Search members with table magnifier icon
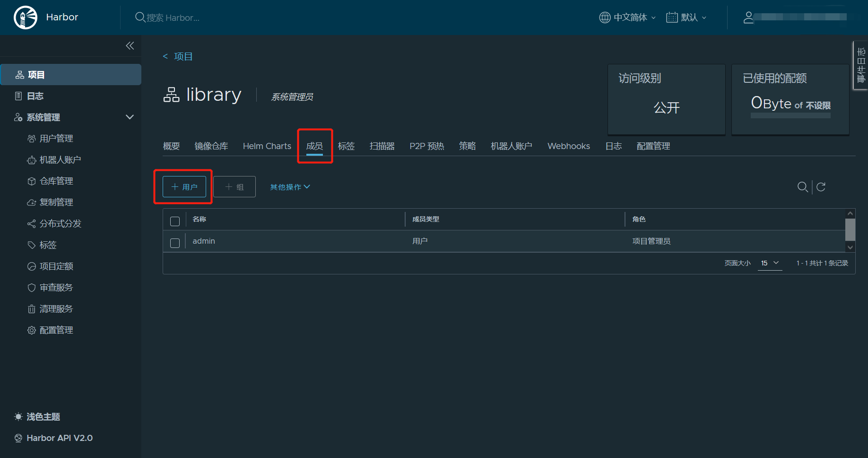 (x=802, y=187)
